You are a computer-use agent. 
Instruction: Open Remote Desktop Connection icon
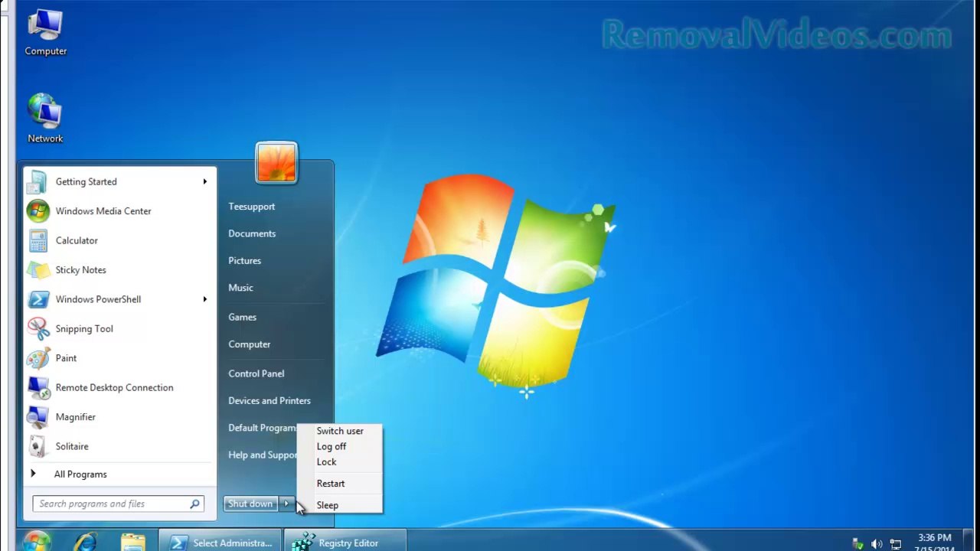pyautogui.click(x=38, y=388)
